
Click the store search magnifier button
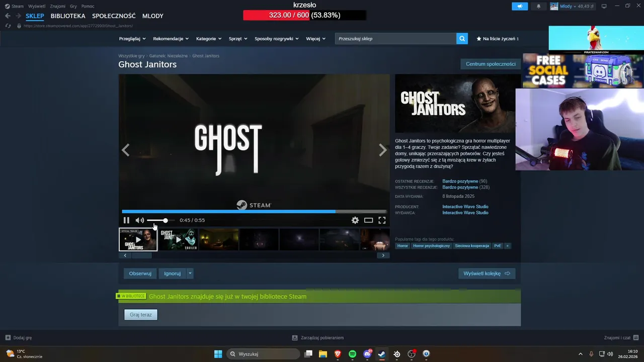tap(462, 39)
